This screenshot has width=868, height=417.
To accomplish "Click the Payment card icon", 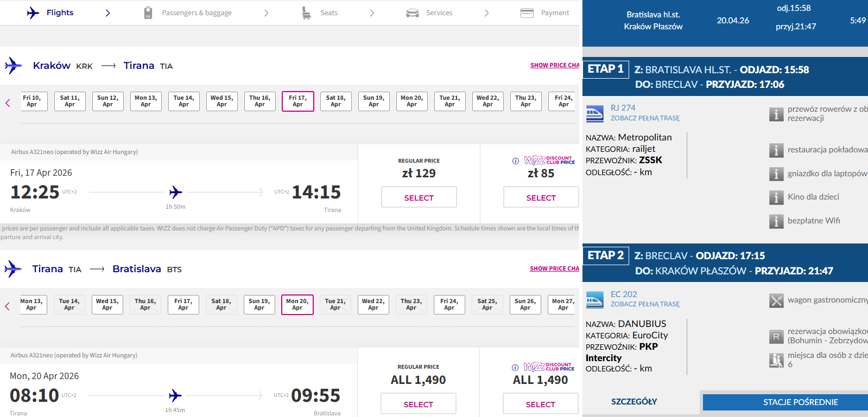I will (x=527, y=13).
